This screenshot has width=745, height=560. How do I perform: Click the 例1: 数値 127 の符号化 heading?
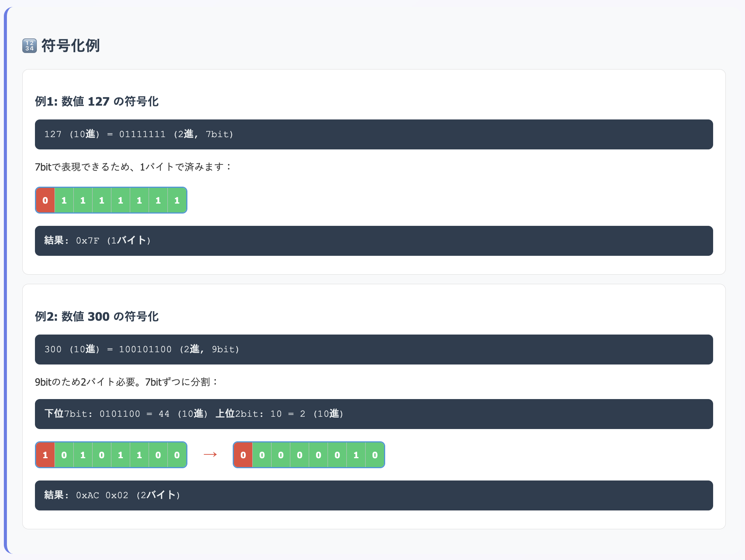tap(97, 101)
